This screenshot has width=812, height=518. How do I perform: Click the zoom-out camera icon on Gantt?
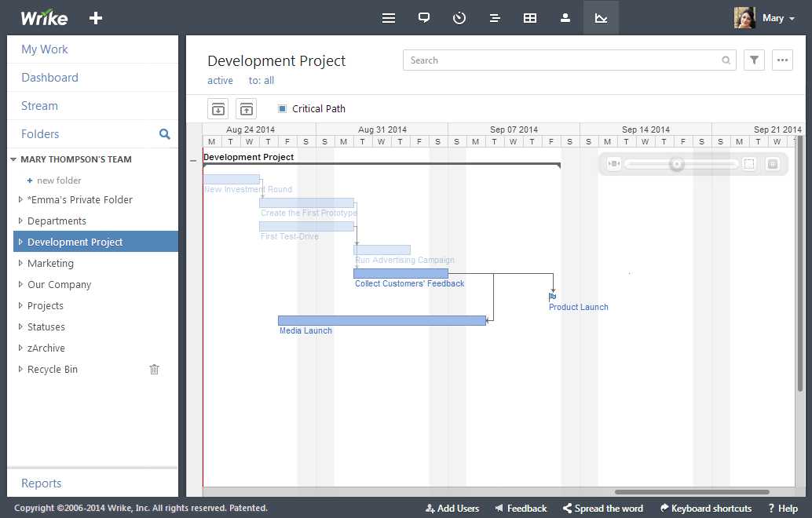613,164
